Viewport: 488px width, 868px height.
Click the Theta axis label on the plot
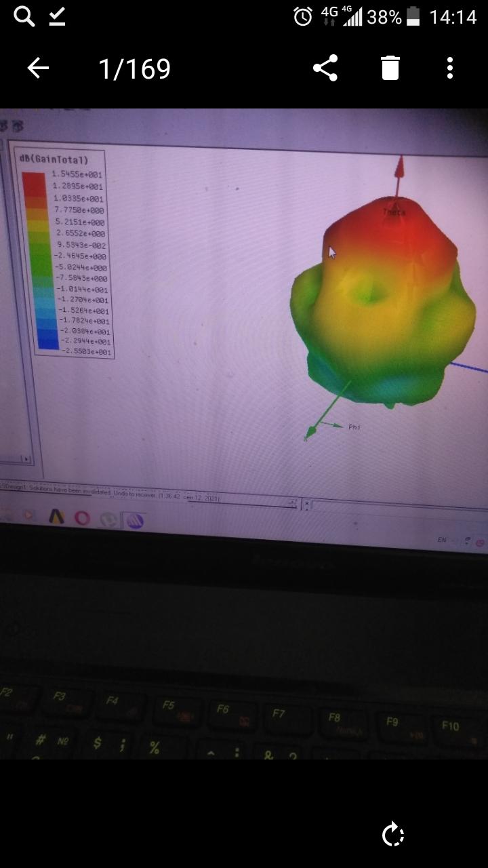point(394,212)
